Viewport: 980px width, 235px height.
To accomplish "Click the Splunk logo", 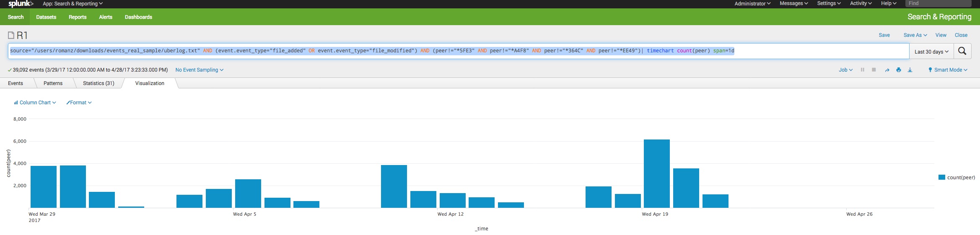I will point(21,4).
